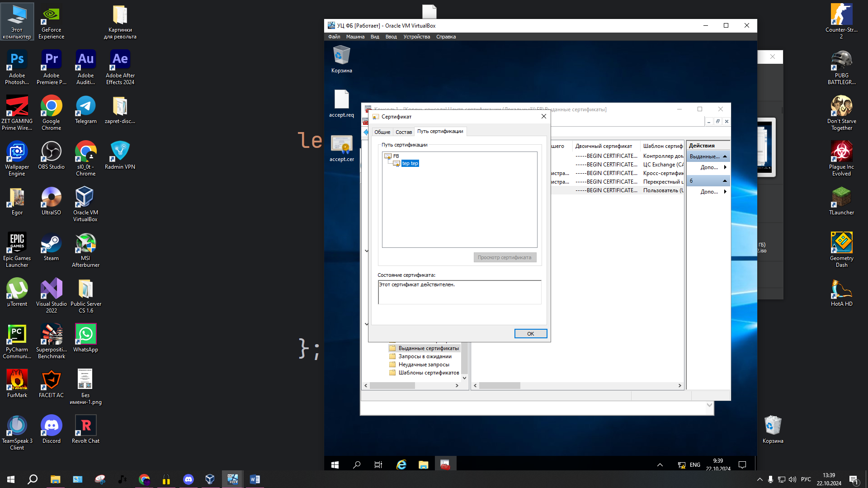Launch WhatsApp desktop shortcut
Screen dimensions: 868x488
click(85, 338)
